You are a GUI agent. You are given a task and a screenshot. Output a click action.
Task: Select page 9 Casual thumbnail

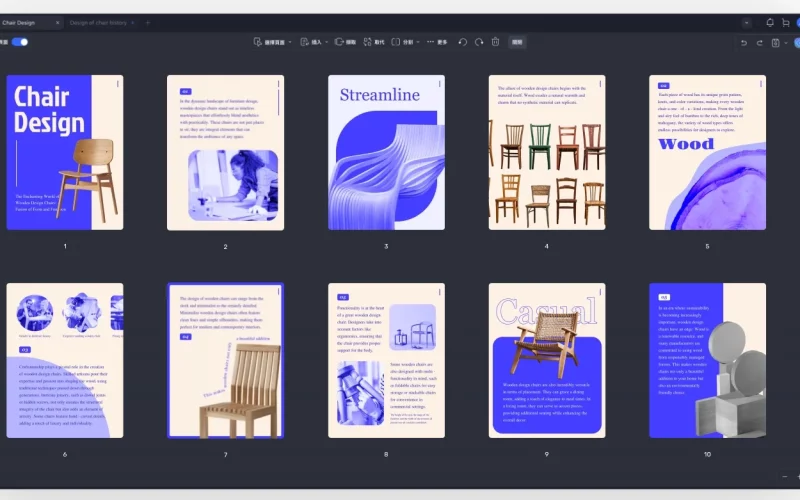547,360
